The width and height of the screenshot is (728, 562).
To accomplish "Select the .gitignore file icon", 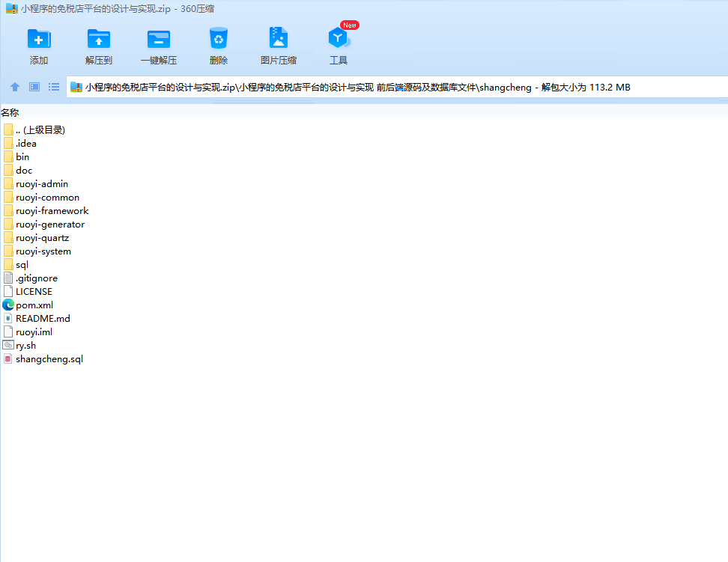I will coord(8,278).
